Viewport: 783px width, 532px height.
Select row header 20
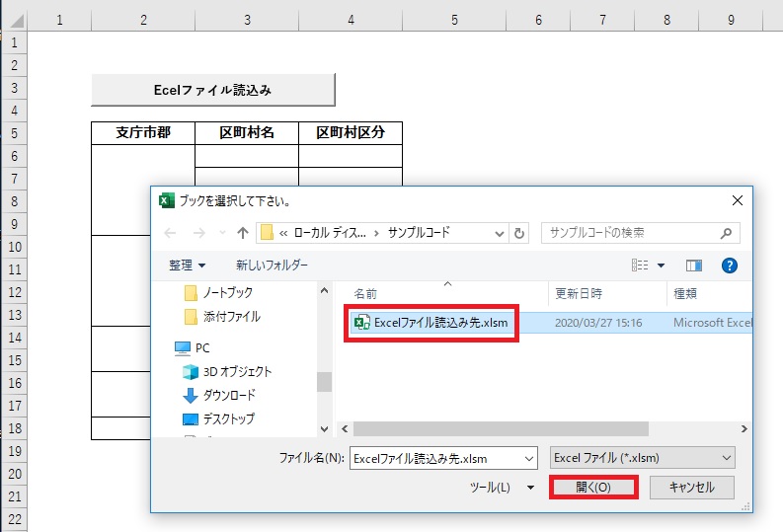tap(15, 474)
